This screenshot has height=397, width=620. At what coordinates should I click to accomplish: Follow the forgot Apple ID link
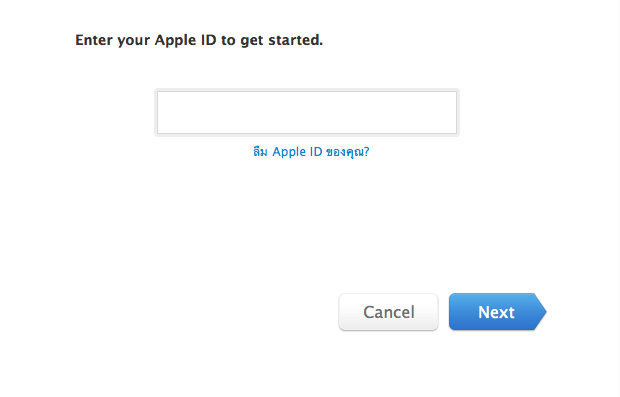click(x=311, y=152)
